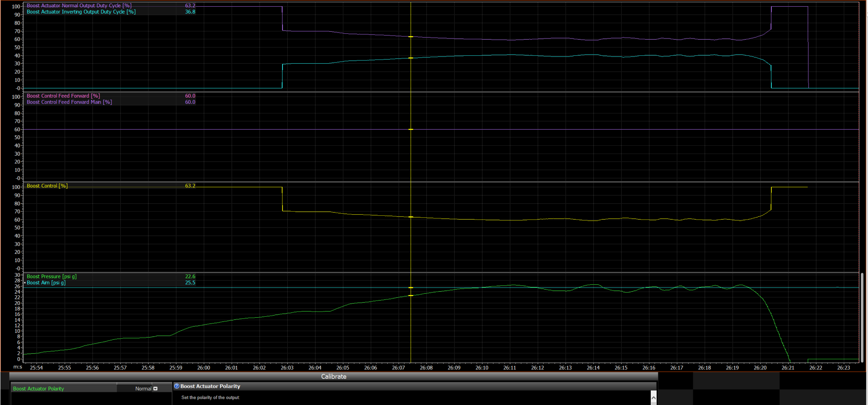Click the 26:20 time axis label
Image resolution: width=868 pixels, height=405 pixels.
760,368
